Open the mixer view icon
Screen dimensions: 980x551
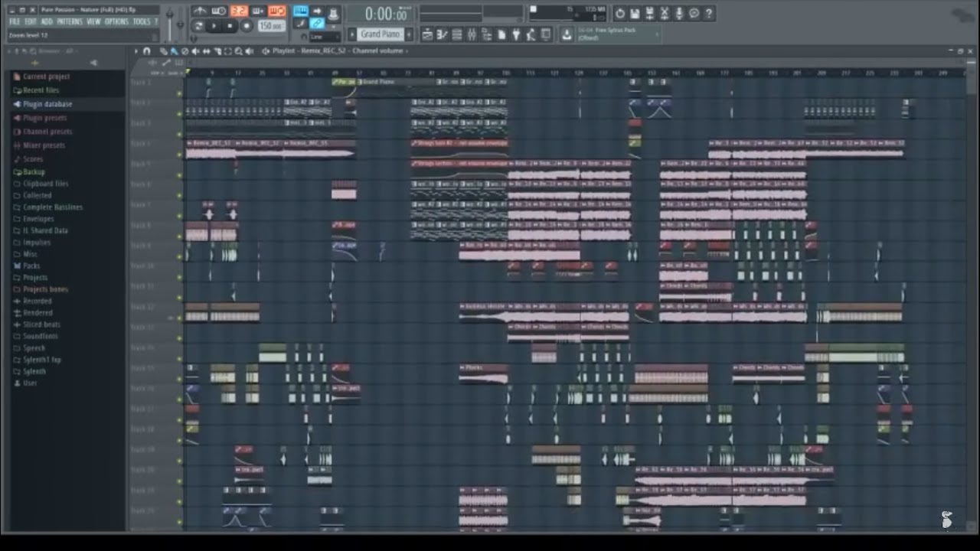tap(472, 34)
